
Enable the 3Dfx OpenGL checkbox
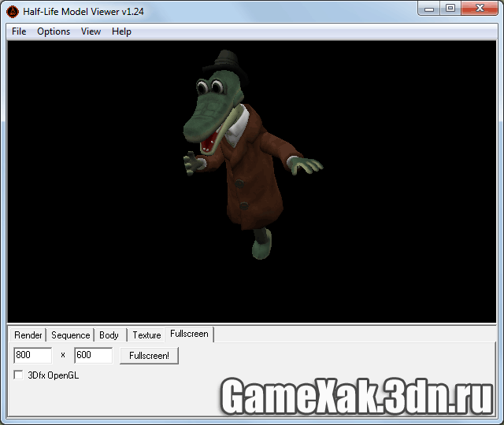[x=18, y=375]
